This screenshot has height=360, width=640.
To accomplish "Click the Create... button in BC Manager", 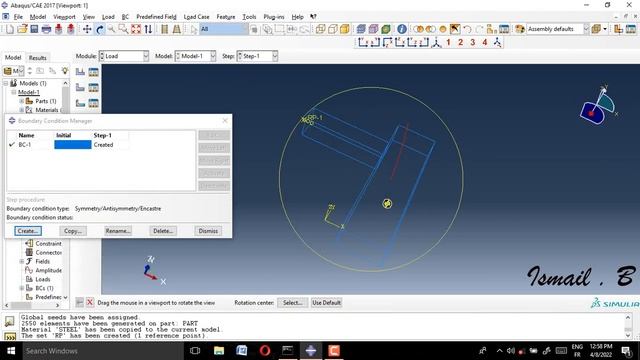I will [x=28, y=231].
